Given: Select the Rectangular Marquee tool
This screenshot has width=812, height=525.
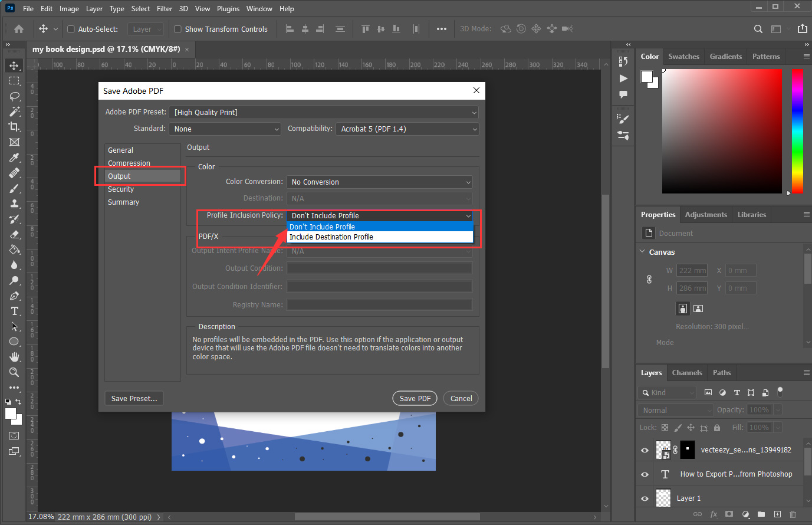Looking at the screenshot, I should point(14,81).
